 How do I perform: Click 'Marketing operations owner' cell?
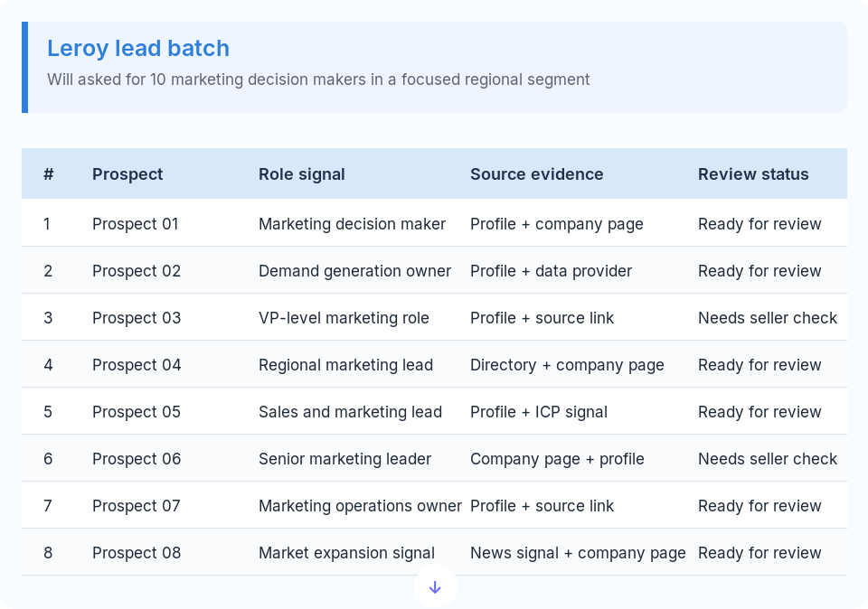361,506
